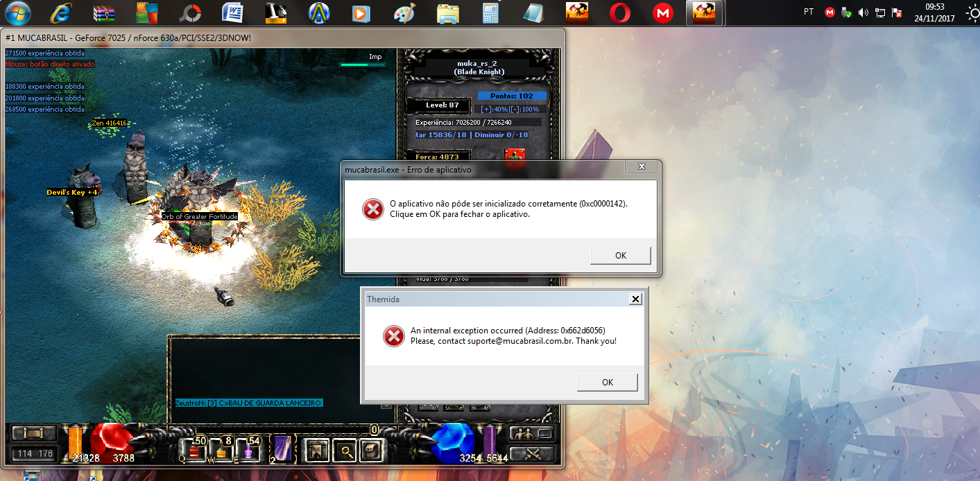Pick up the Orb of Greater Fortitude
This screenshot has height=481, width=980.
[x=199, y=217]
